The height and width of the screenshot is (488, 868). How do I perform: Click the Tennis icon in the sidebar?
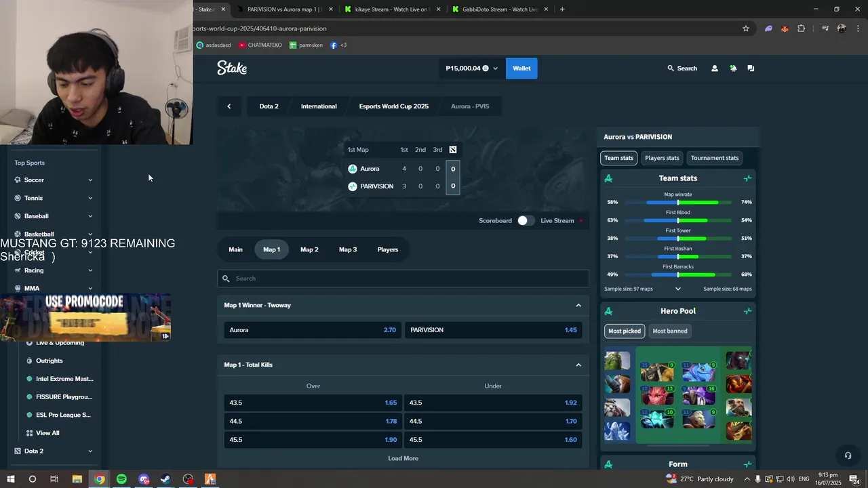click(x=18, y=198)
